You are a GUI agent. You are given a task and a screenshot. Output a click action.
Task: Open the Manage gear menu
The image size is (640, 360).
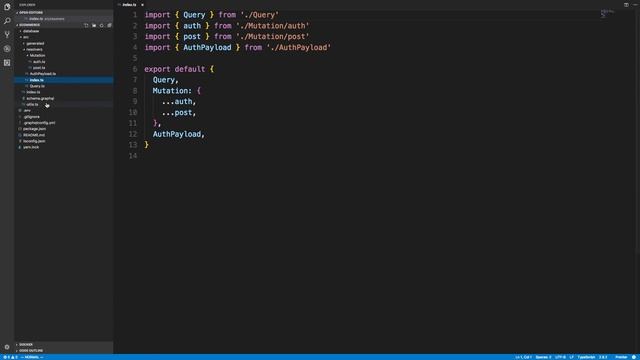click(7, 347)
